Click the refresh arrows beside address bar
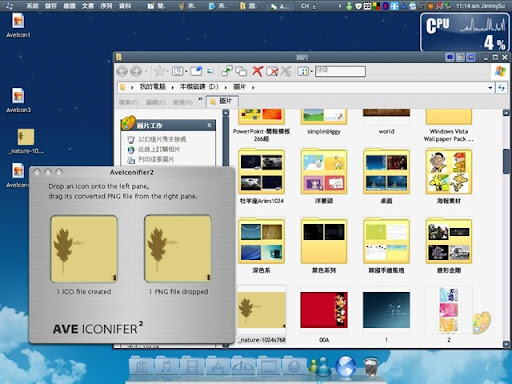 [x=501, y=88]
